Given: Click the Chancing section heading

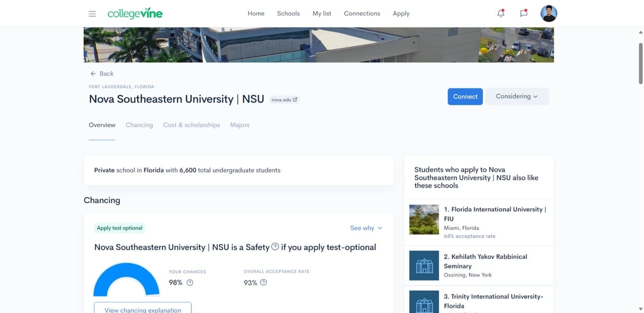Looking at the screenshot, I should tap(102, 200).
